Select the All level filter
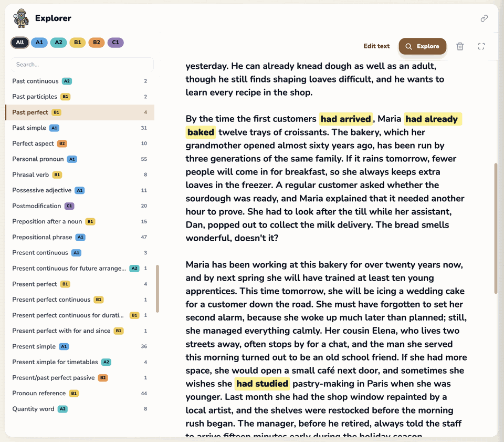Image resolution: width=504 pixels, height=442 pixels. point(20,43)
